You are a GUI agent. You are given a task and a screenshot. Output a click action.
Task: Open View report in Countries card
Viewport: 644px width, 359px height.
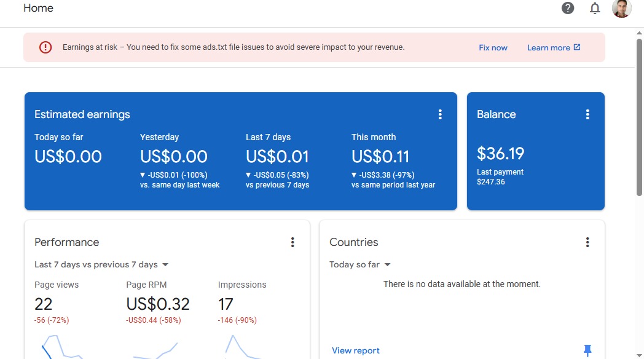(x=356, y=350)
